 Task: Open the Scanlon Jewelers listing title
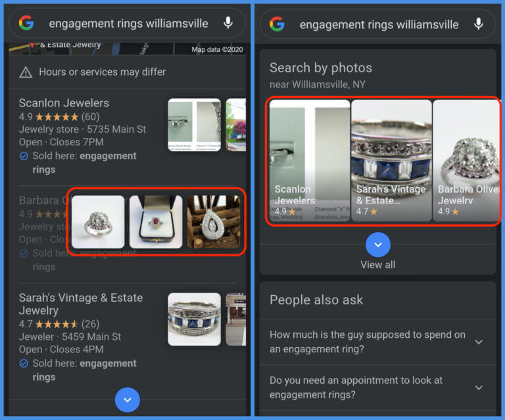[64, 103]
